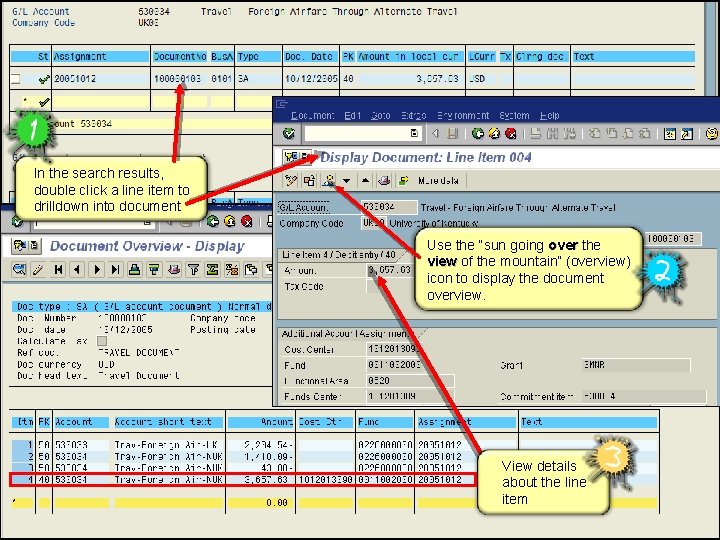Click the Amount in local cur column header
The height and width of the screenshot is (540, 720).
click(x=408, y=57)
